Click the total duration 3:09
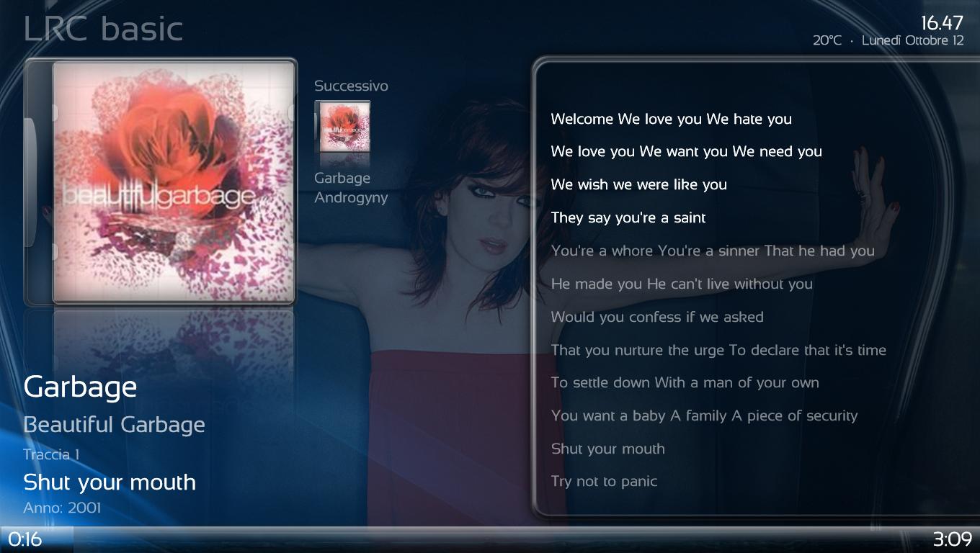 pyautogui.click(x=952, y=539)
